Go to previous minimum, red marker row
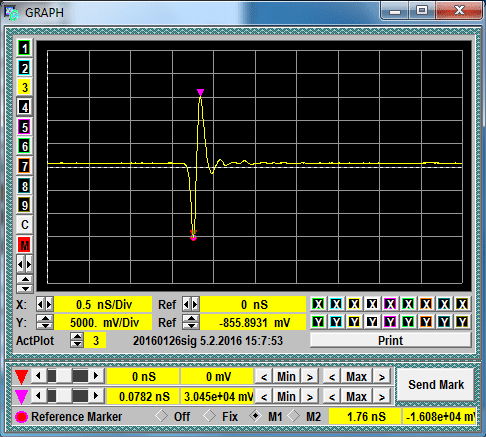The height and width of the screenshot is (437, 486). (x=264, y=377)
